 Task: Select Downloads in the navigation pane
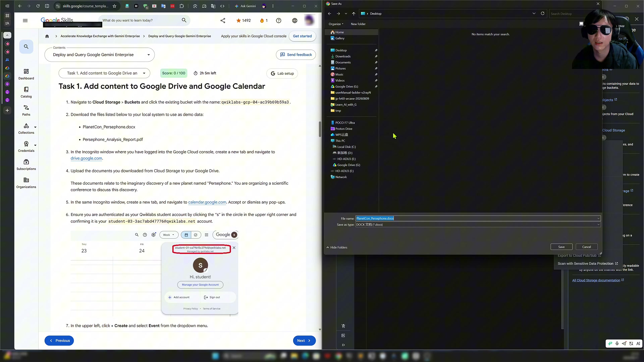(x=351, y=56)
